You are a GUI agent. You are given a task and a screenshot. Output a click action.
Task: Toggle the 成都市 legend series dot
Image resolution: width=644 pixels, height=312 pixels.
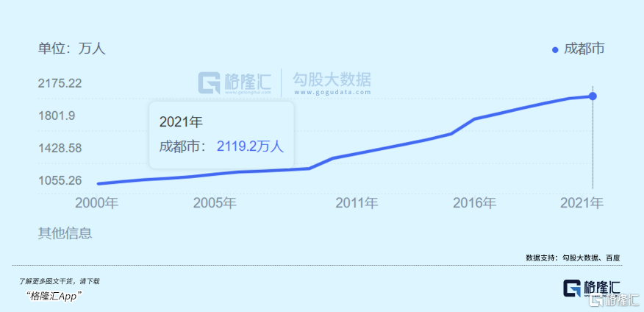coord(555,50)
